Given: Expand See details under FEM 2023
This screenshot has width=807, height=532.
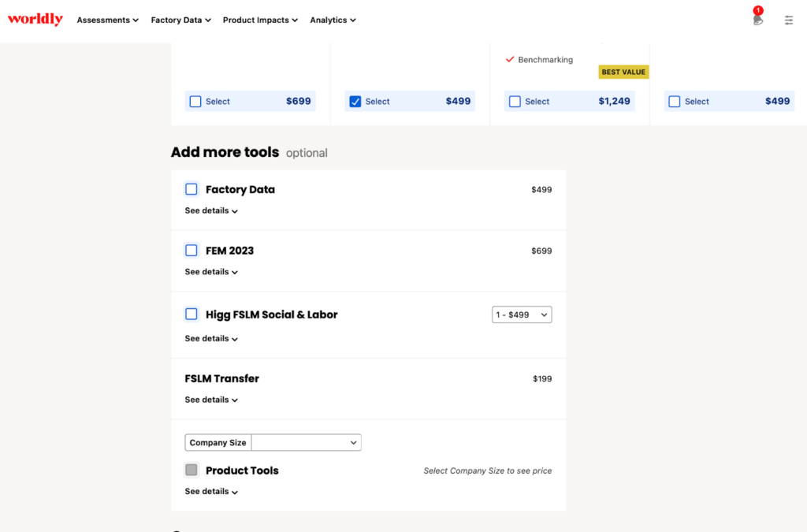Looking at the screenshot, I should (211, 272).
